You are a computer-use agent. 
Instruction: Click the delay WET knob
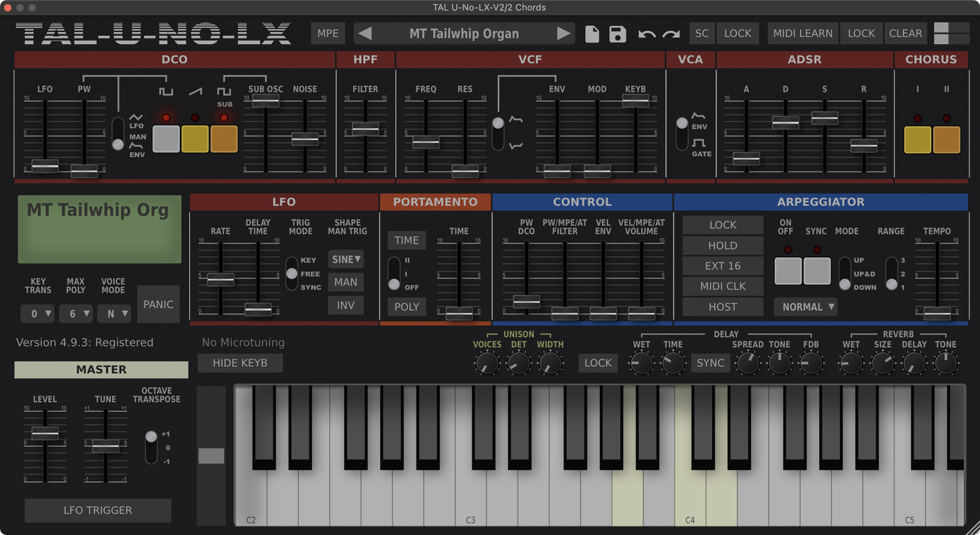pyautogui.click(x=640, y=363)
